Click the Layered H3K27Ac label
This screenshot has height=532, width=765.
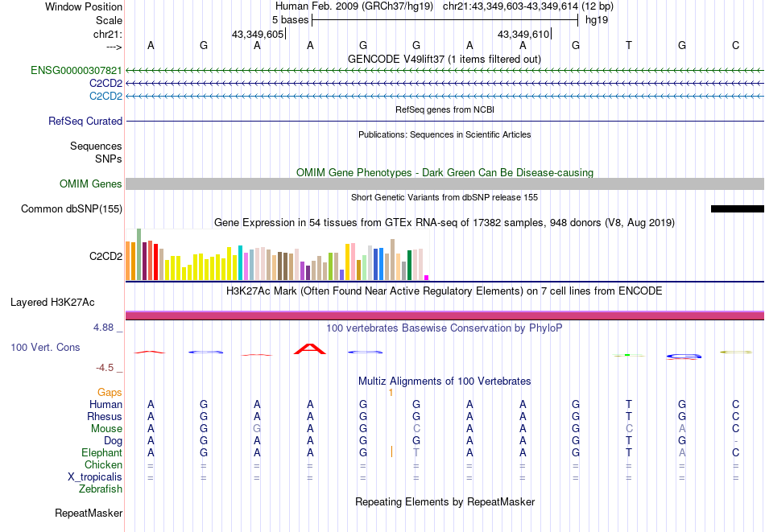tap(52, 303)
